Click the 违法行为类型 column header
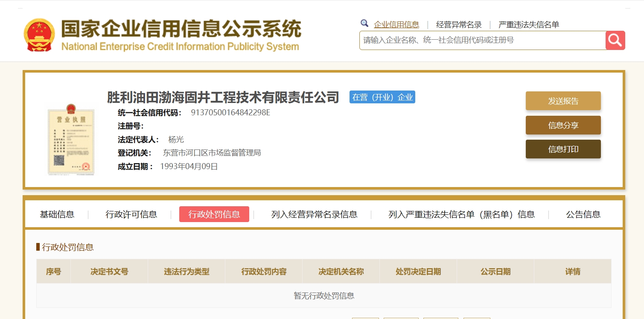Screen dimensions: 644x319 pyautogui.click(x=186, y=272)
